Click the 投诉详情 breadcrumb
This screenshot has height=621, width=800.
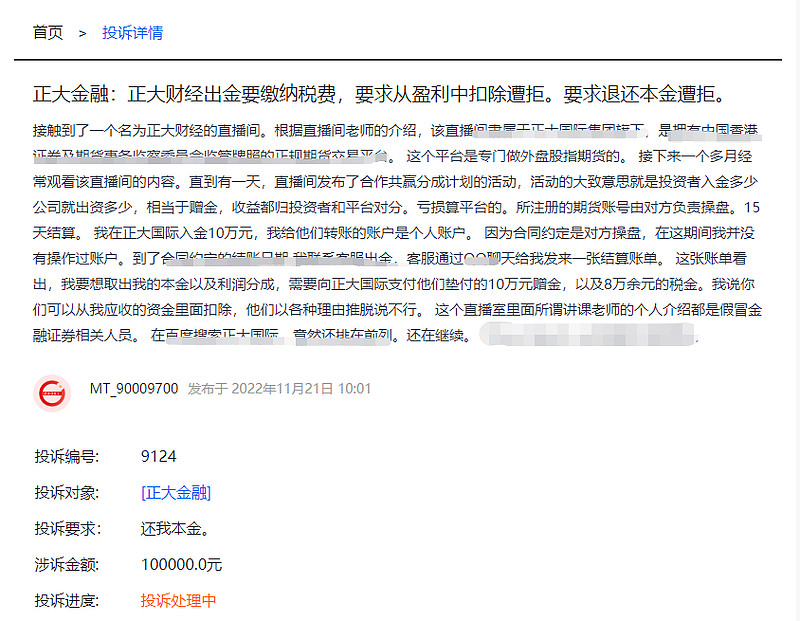(x=133, y=33)
